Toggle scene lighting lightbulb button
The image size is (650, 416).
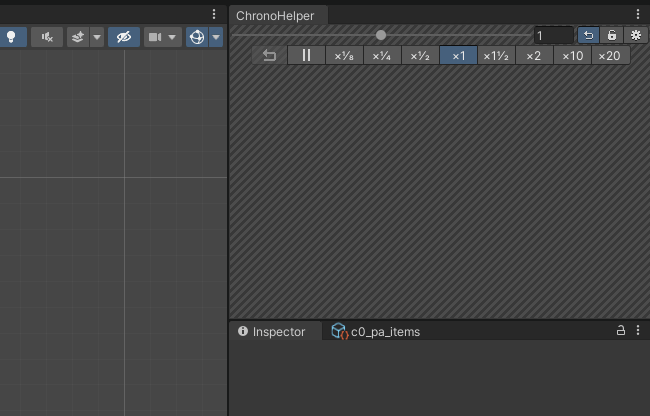(x=12, y=37)
